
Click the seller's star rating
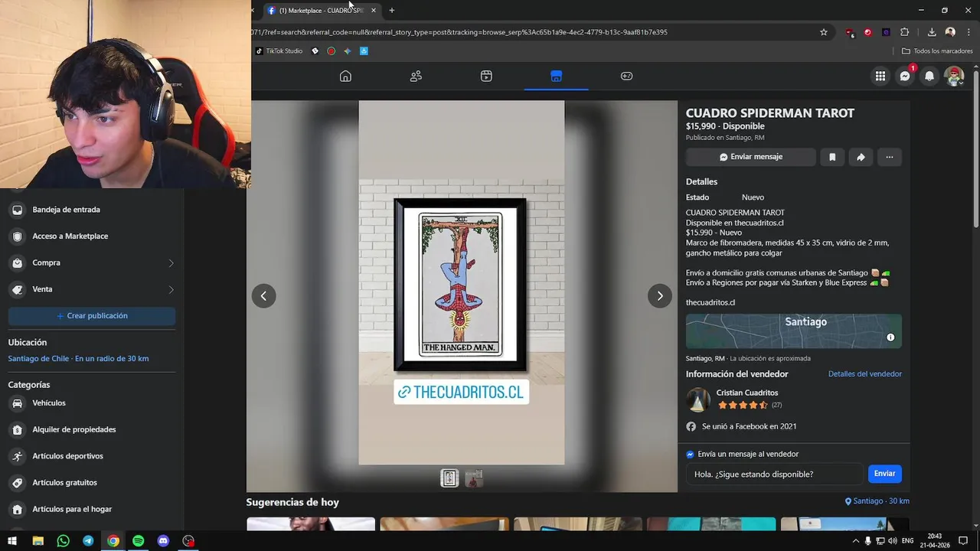point(743,405)
